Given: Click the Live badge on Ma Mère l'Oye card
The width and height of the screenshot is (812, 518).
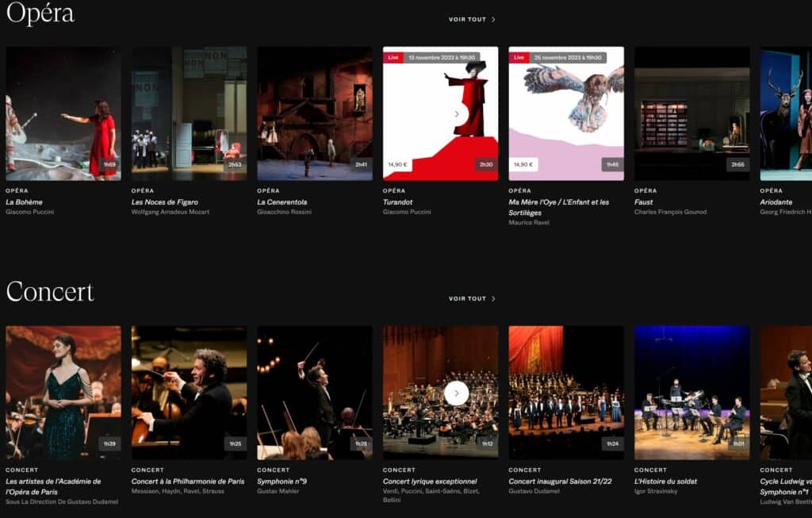Looking at the screenshot, I should pyautogui.click(x=519, y=57).
